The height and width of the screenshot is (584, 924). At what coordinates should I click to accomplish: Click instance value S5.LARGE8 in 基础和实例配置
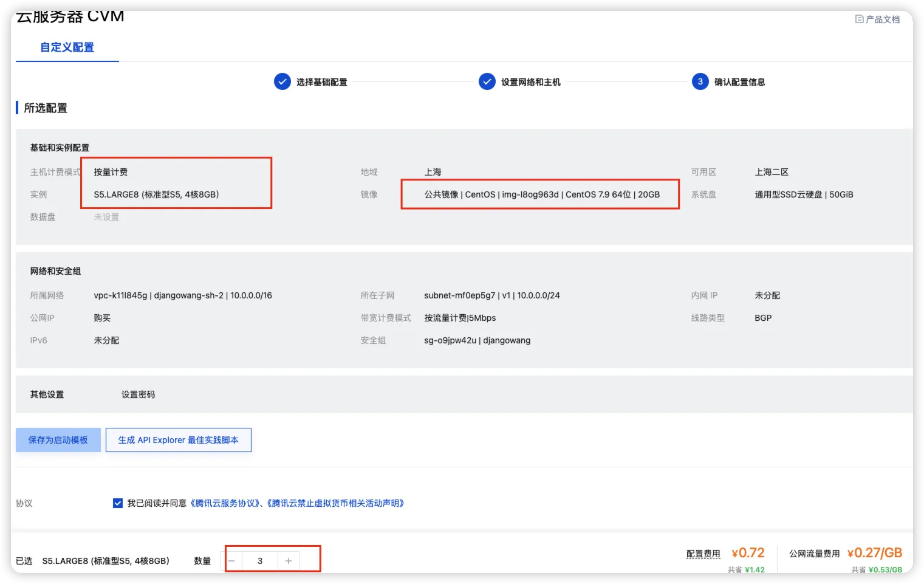156,194
